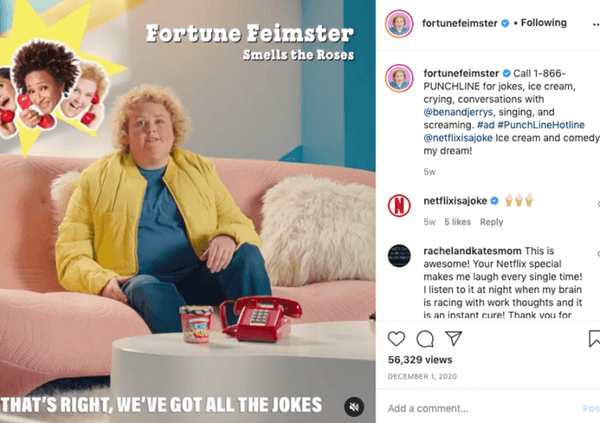Open the netflixisajoke profile picture
The width and height of the screenshot is (600, 423).
399,206
